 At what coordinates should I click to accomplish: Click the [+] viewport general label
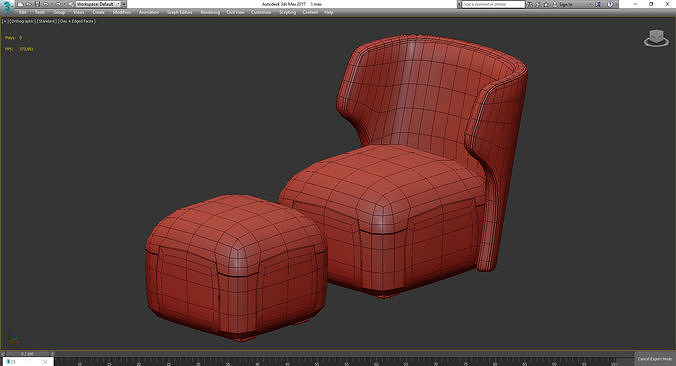click(5, 21)
